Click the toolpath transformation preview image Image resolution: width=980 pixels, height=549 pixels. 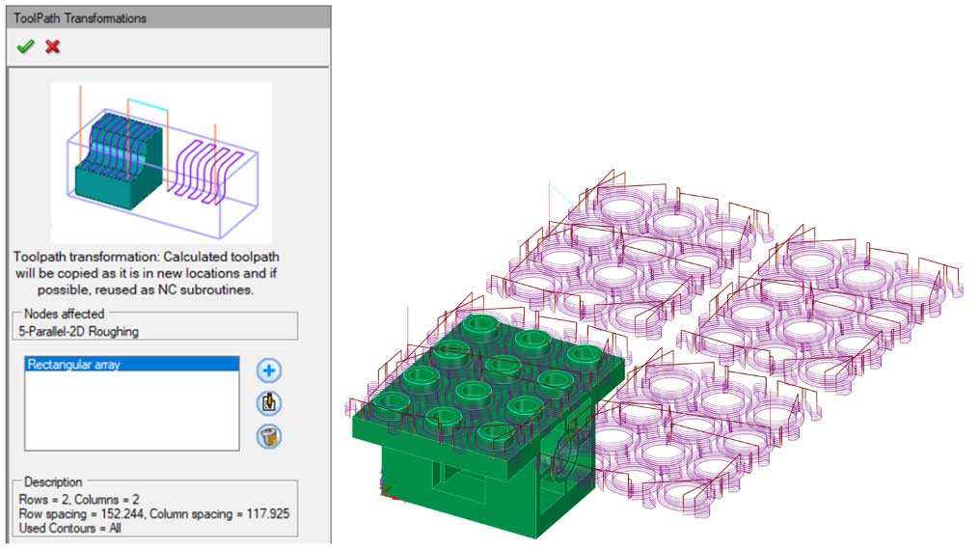(160, 162)
